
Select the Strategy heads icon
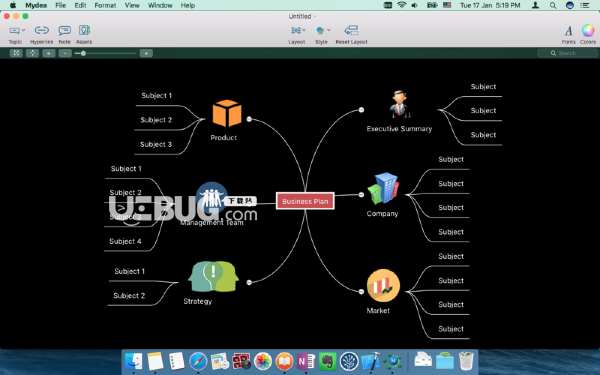[x=213, y=277]
